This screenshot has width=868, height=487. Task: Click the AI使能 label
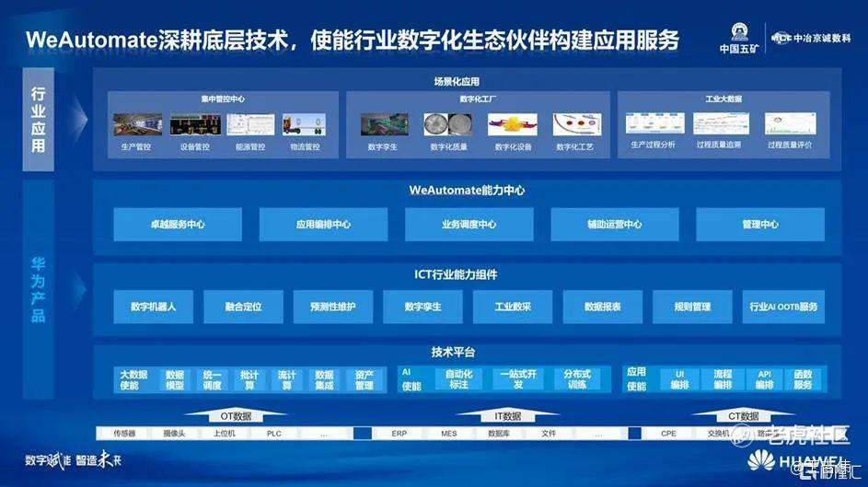point(411,379)
